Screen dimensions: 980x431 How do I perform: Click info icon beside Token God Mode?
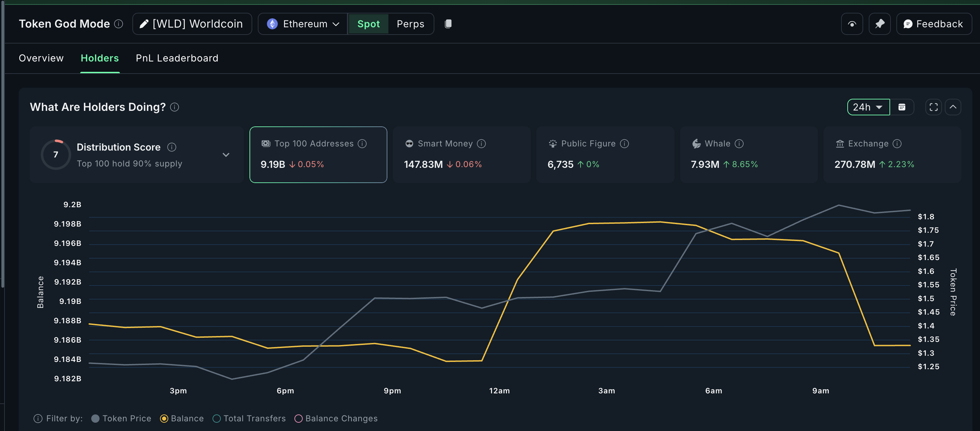tap(119, 24)
